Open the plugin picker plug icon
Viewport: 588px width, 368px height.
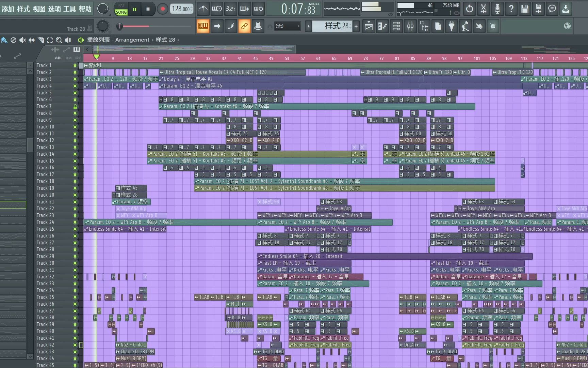pyautogui.click(x=452, y=26)
